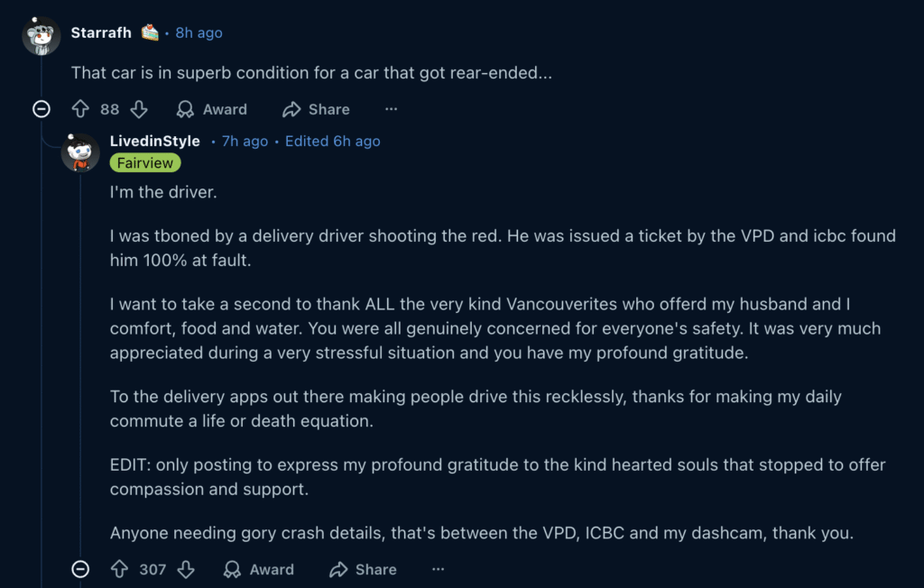Click the Share icon on Starrafh's comment
The height and width of the screenshot is (588, 924).
point(291,109)
